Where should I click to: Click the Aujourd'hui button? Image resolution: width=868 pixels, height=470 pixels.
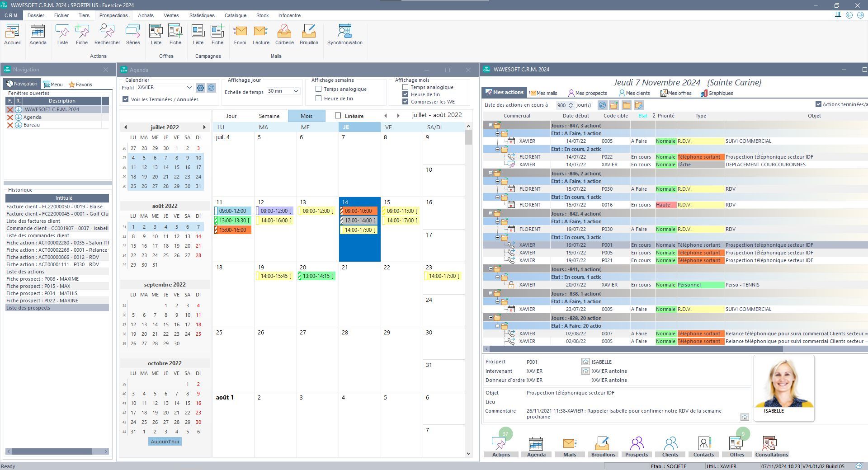pyautogui.click(x=165, y=442)
